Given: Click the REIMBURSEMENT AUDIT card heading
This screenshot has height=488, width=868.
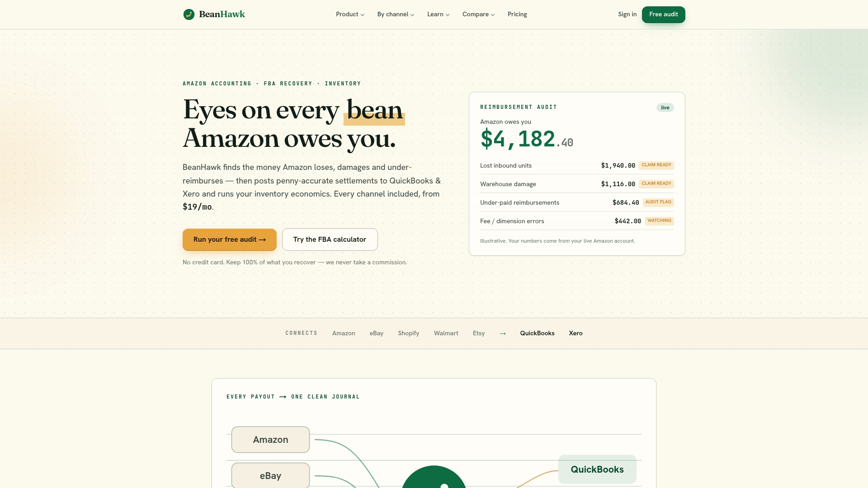Looking at the screenshot, I should click(x=519, y=108).
